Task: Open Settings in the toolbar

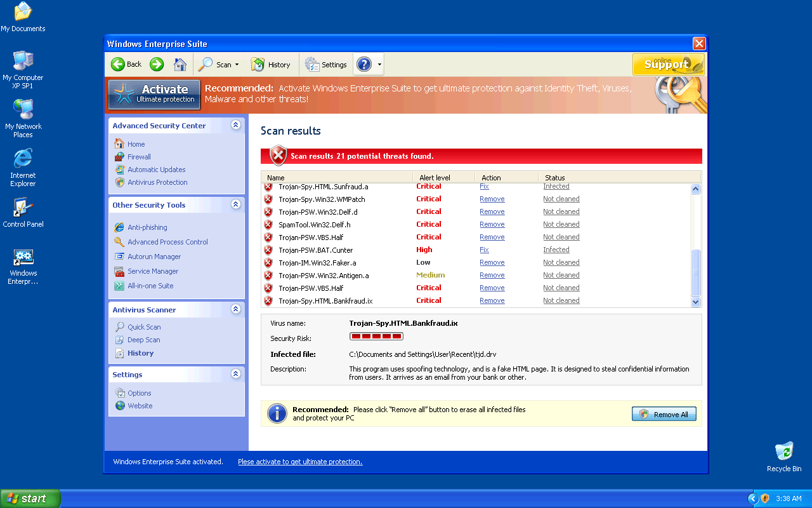Action: coord(326,65)
